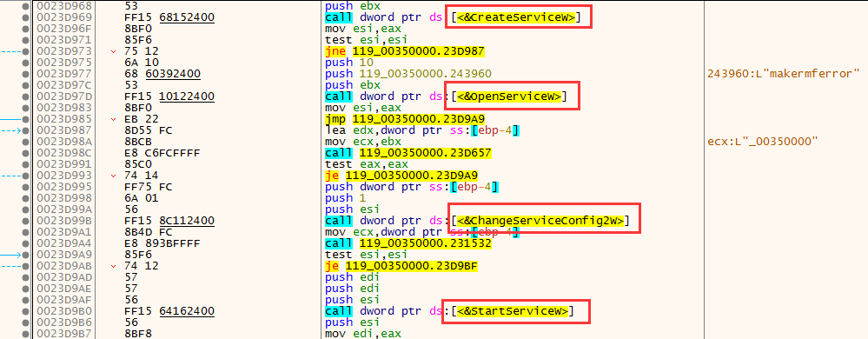The image size is (868, 339).
Task: Click the jmp 119_00350000.23D9A9 instruction
Action: [x=405, y=119]
